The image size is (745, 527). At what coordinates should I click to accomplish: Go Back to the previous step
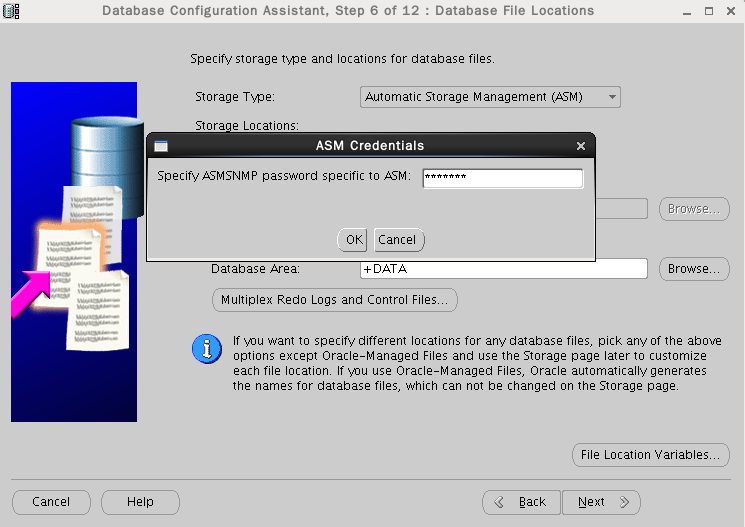(521, 502)
